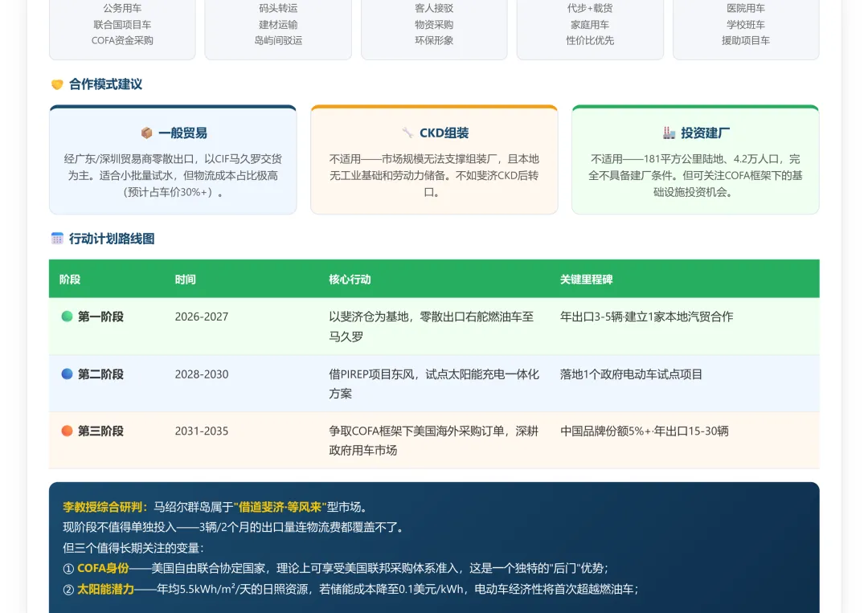Select the CKD组装 card title
The width and height of the screenshot is (868, 613).
click(x=444, y=133)
